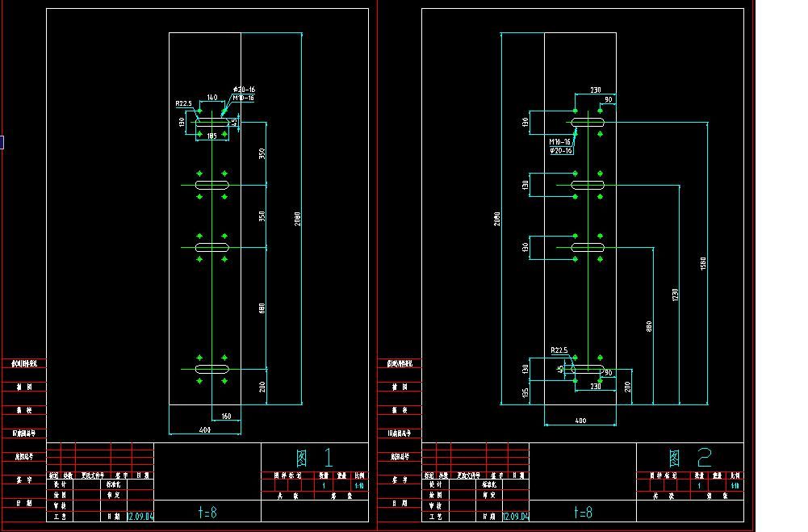The height and width of the screenshot is (532, 808).
Task: Click the 140 dimension text in left drawing
Action: point(211,97)
